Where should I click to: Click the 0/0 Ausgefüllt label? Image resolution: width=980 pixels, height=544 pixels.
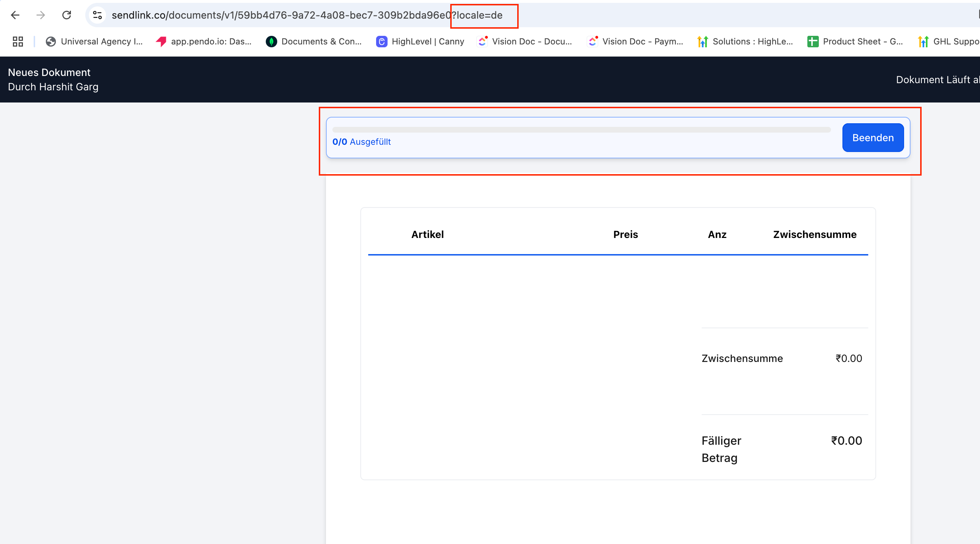tap(361, 142)
